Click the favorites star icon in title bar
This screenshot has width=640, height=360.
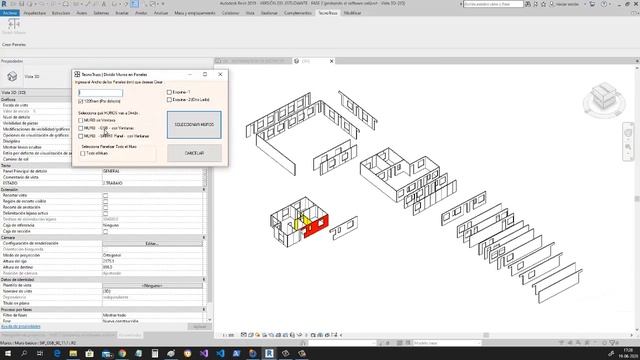[x=543, y=4]
